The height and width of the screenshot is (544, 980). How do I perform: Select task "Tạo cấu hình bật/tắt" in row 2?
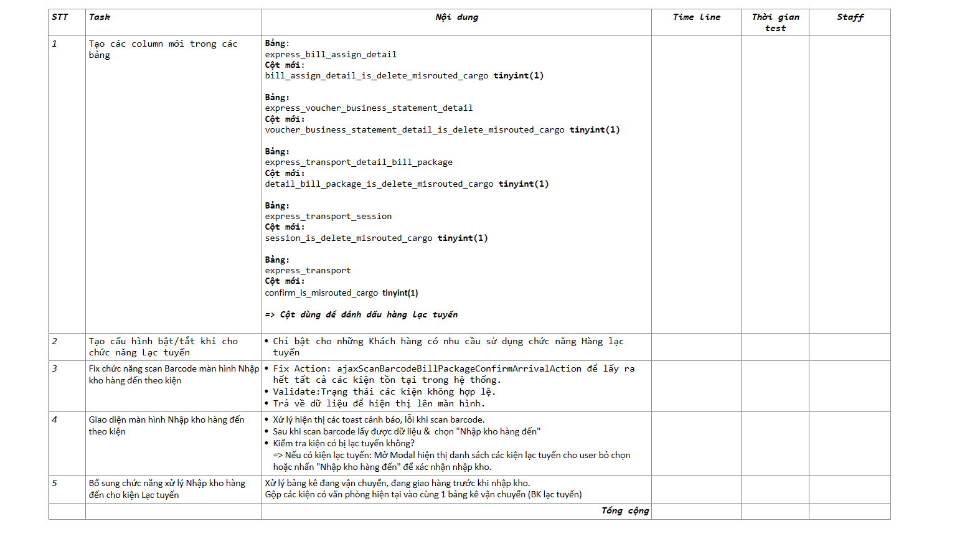coord(163,347)
